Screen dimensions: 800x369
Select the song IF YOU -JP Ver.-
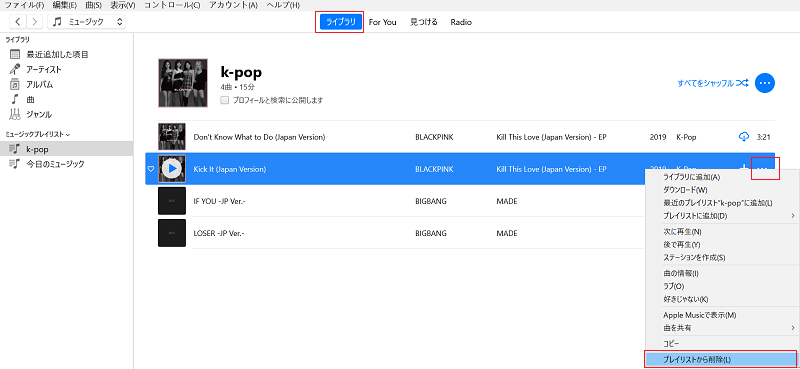click(220, 201)
